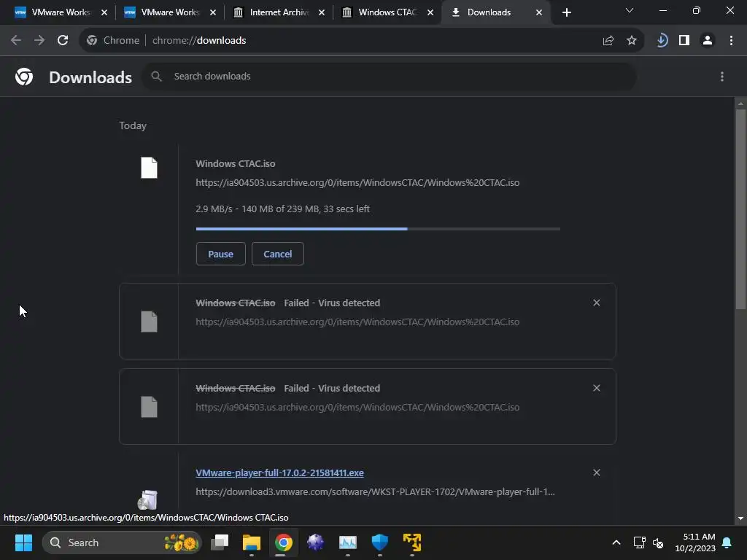Image resolution: width=747 pixels, height=560 pixels.
Task: Cancel the Windows CTAC.iso download
Action: point(278,254)
